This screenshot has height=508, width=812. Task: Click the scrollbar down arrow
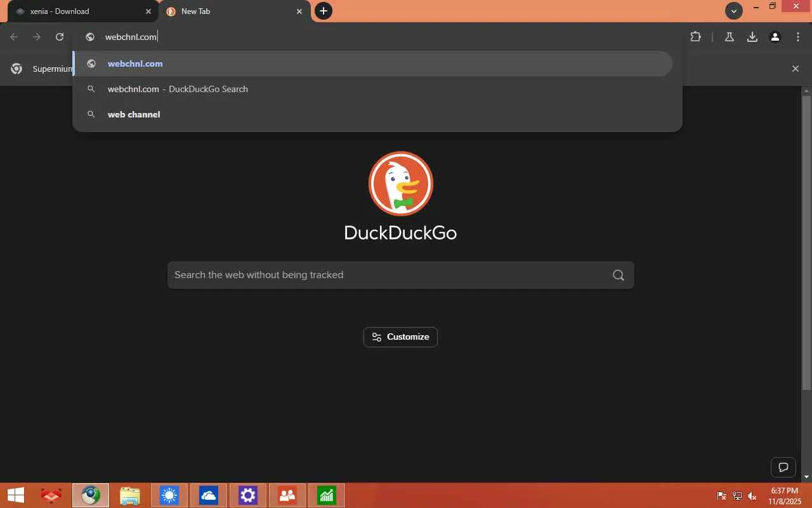(x=807, y=477)
